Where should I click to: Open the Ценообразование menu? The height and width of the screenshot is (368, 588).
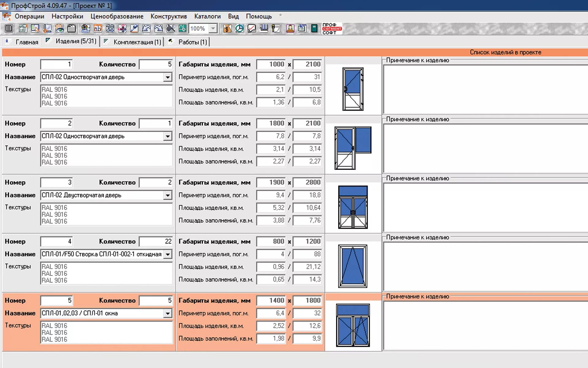(x=117, y=16)
